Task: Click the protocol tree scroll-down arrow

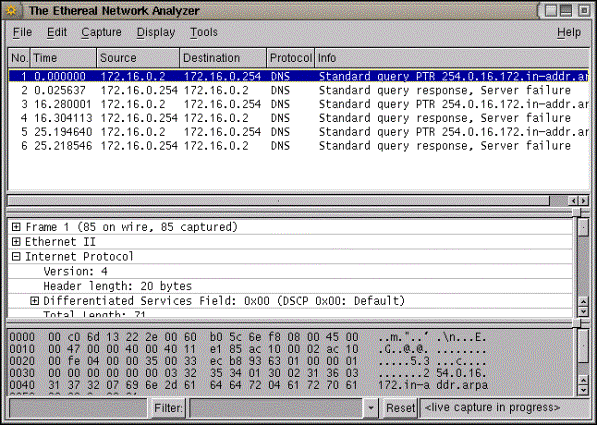Action: pos(583,312)
